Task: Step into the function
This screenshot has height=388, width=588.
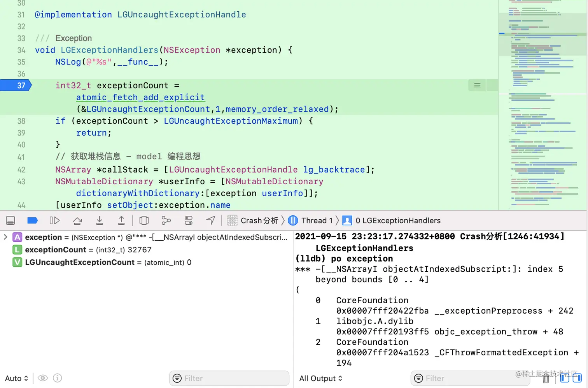Action: (100, 221)
